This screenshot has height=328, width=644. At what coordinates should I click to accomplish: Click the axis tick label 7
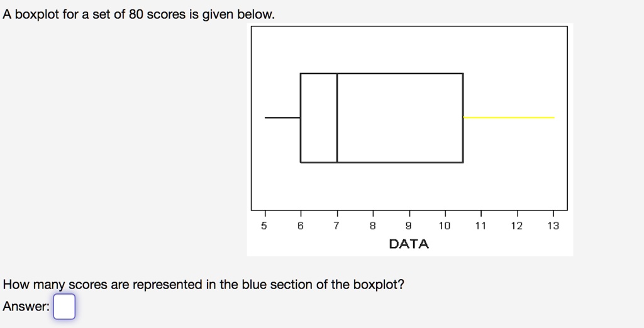tap(336, 226)
